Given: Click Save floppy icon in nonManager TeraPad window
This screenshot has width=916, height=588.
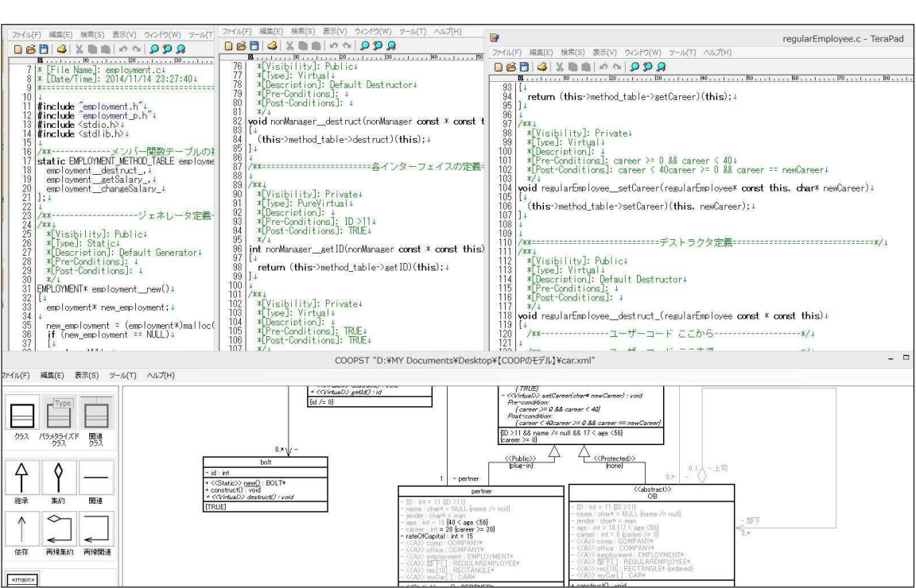Looking at the screenshot, I should (254, 45).
